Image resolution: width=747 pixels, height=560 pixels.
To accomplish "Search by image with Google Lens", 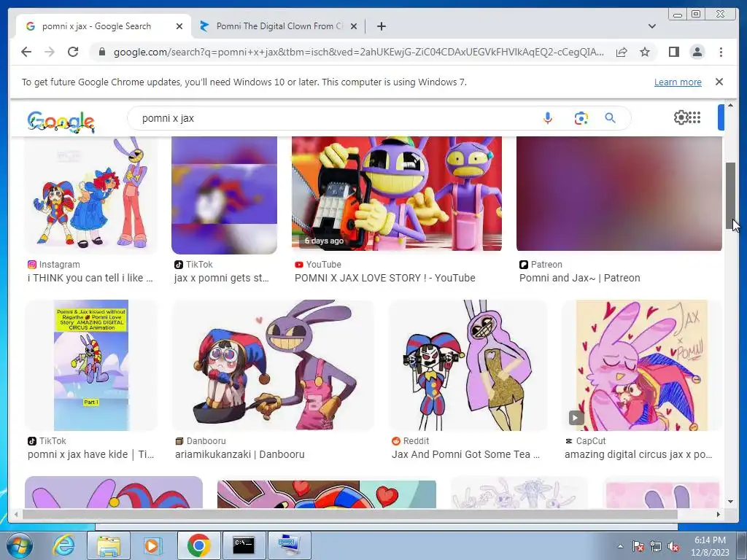I will (x=581, y=118).
